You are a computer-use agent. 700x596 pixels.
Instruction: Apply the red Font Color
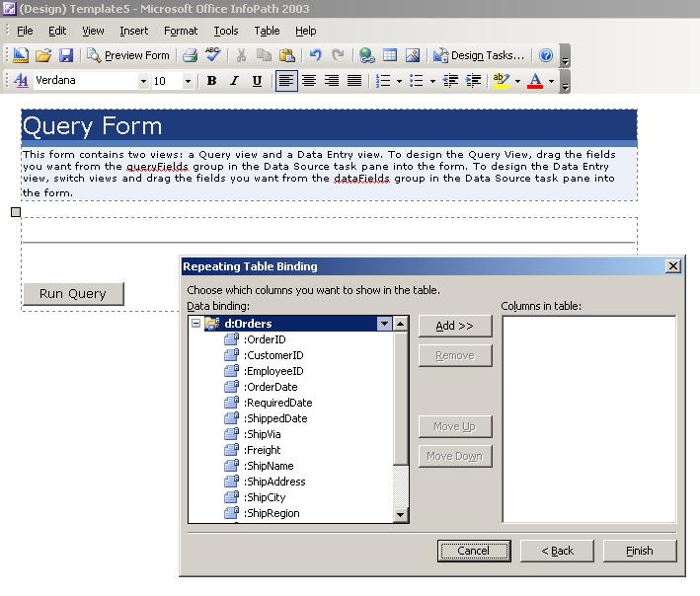point(535,81)
